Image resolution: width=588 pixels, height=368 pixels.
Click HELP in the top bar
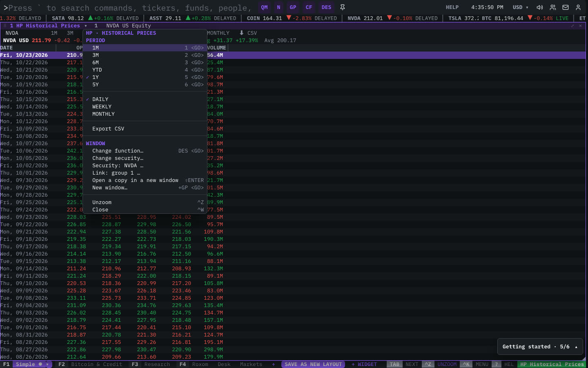[452, 7]
